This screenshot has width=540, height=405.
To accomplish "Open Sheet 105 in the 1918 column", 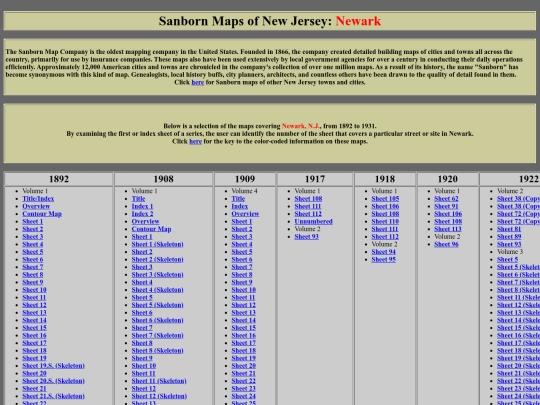I will pos(385,199).
